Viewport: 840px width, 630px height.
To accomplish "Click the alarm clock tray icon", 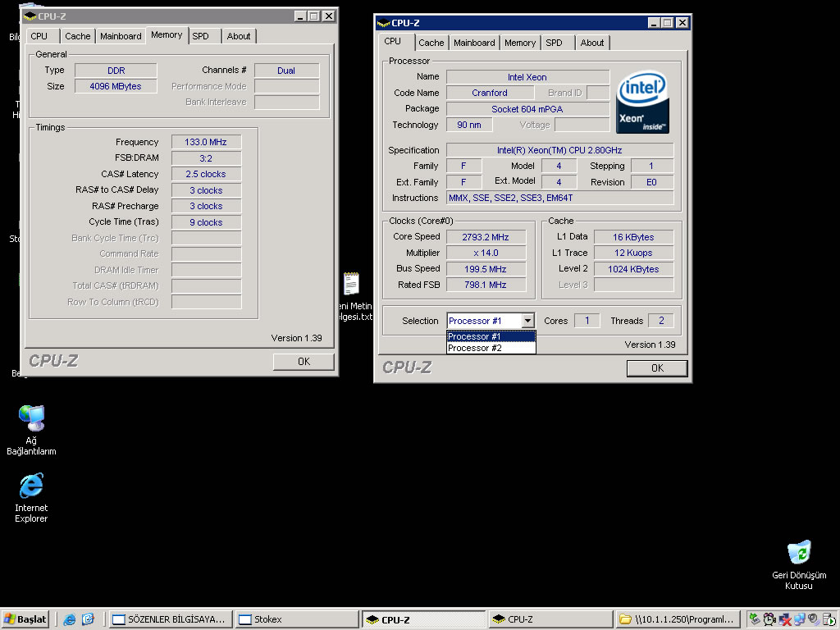I will click(769, 619).
